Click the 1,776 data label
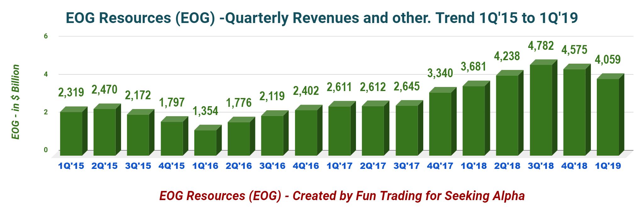Screen dimensions: 644x213 coord(239,103)
